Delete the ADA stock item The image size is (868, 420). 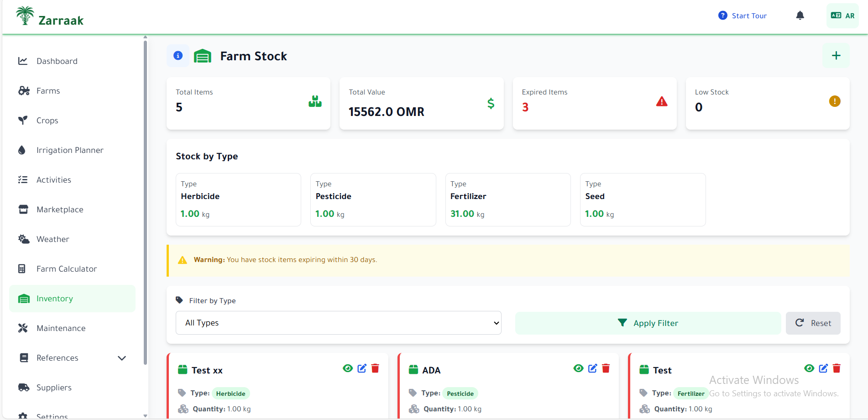coord(606,368)
